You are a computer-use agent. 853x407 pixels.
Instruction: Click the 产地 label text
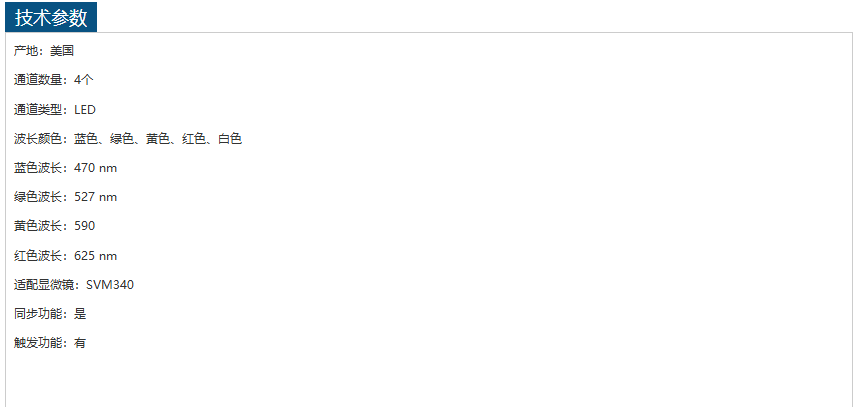[x=26, y=51]
